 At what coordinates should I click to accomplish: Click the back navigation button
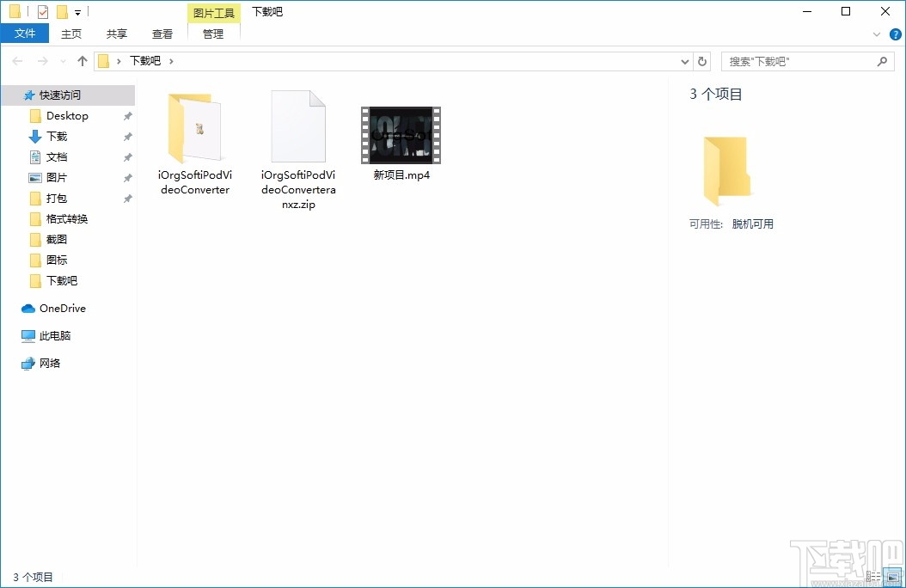click(x=15, y=60)
